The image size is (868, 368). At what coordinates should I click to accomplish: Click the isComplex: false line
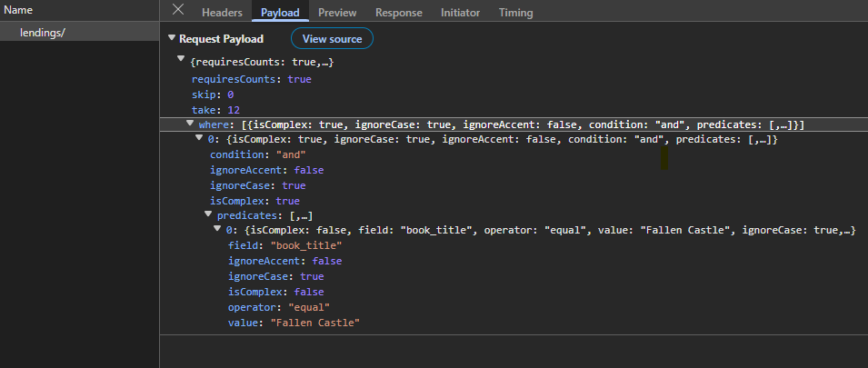point(275,292)
